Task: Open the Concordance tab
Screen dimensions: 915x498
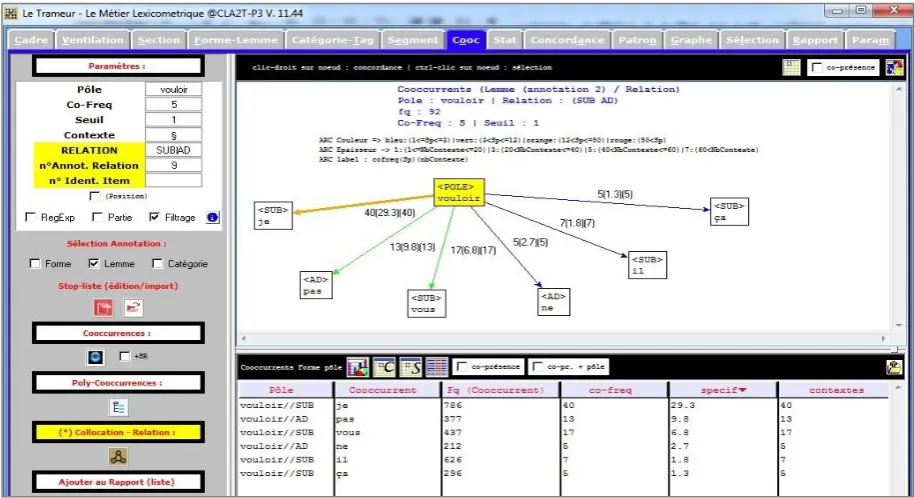Action: (567, 40)
